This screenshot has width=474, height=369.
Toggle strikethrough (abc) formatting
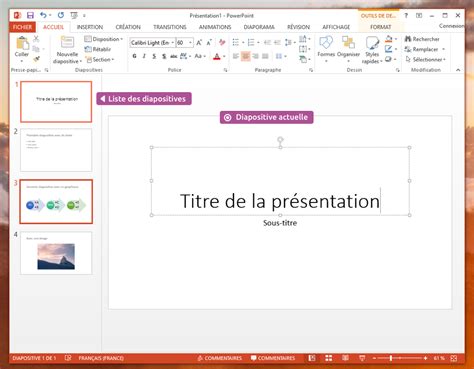(174, 56)
